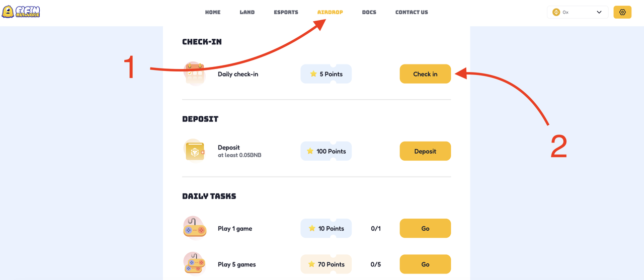Image resolution: width=644 pixels, height=280 pixels.
Task: Select the Airdrop tab
Action: pyautogui.click(x=330, y=12)
